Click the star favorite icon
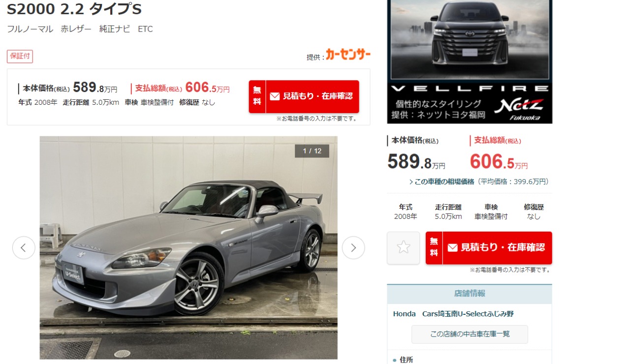630x364 pixels. click(403, 247)
